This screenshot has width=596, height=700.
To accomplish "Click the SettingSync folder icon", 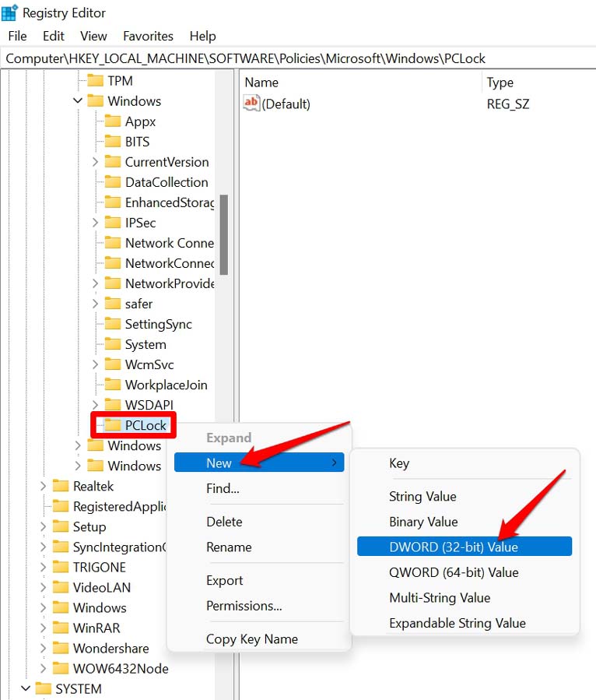I will [x=113, y=324].
